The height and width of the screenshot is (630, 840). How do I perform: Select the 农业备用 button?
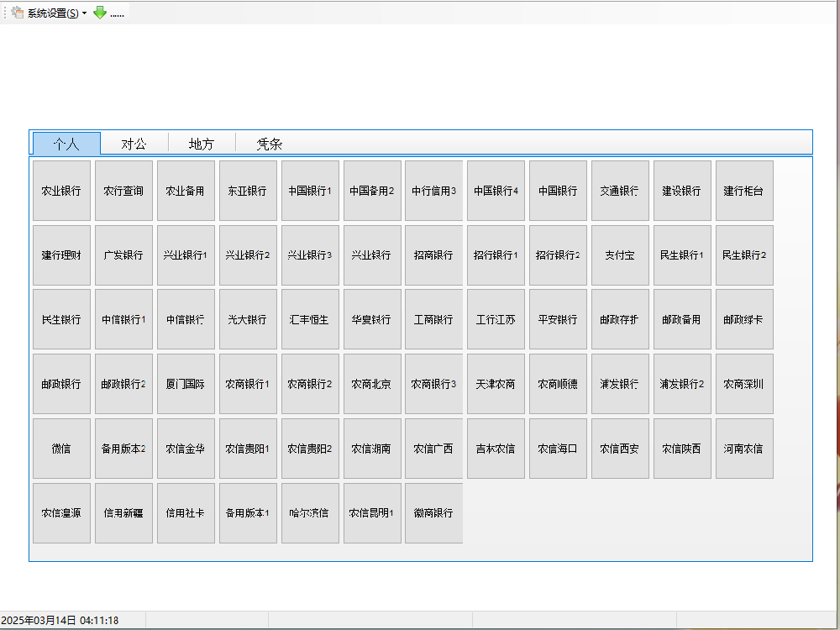[186, 191]
